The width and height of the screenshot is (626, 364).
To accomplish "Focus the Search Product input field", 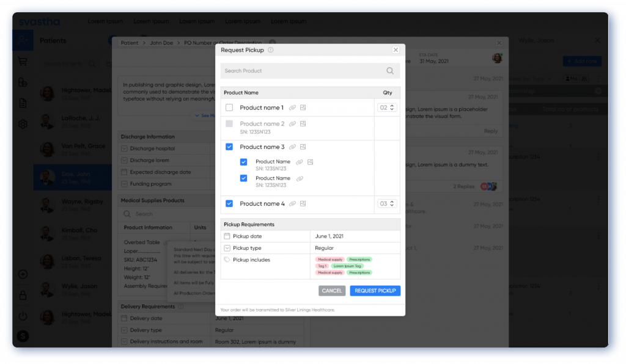I will (x=310, y=71).
